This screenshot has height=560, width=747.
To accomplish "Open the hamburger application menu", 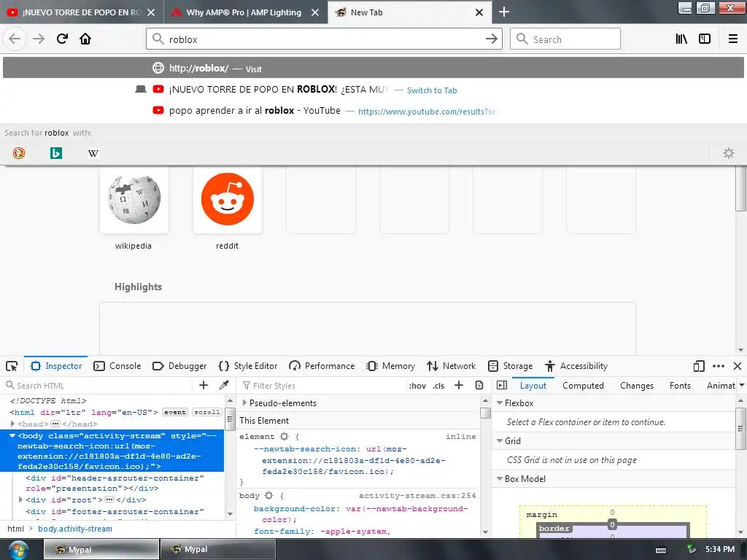I will 733,39.
